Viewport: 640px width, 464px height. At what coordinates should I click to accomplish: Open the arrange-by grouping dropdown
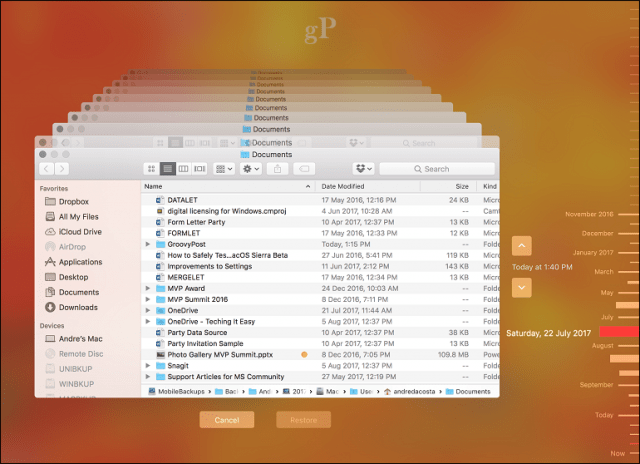click(x=224, y=169)
